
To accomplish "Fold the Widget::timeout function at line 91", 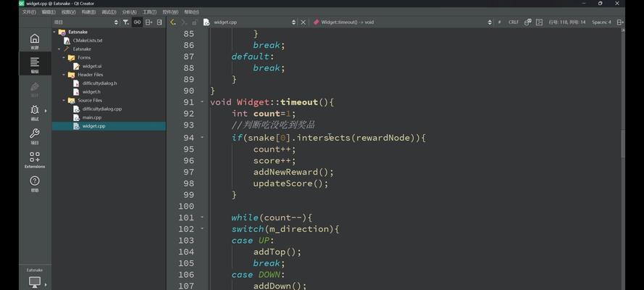I will pyautogui.click(x=203, y=102).
